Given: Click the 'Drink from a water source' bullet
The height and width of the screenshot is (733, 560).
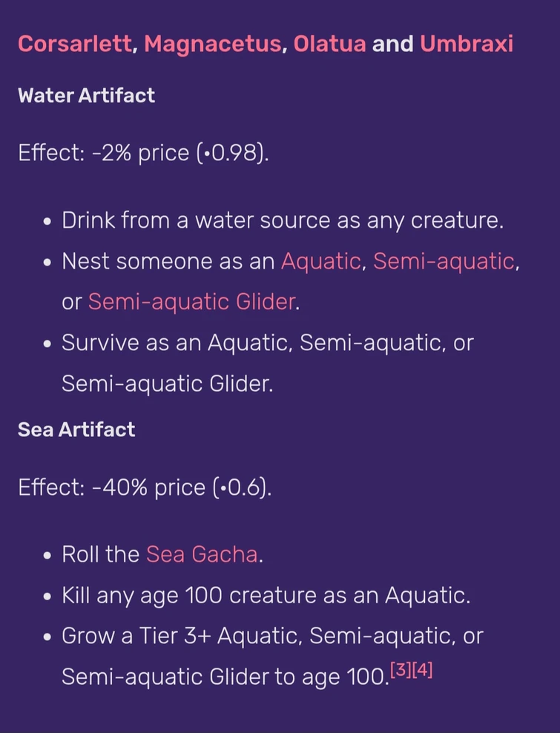Looking at the screenshot, I should pyautogui.click(x=282, y=220).
